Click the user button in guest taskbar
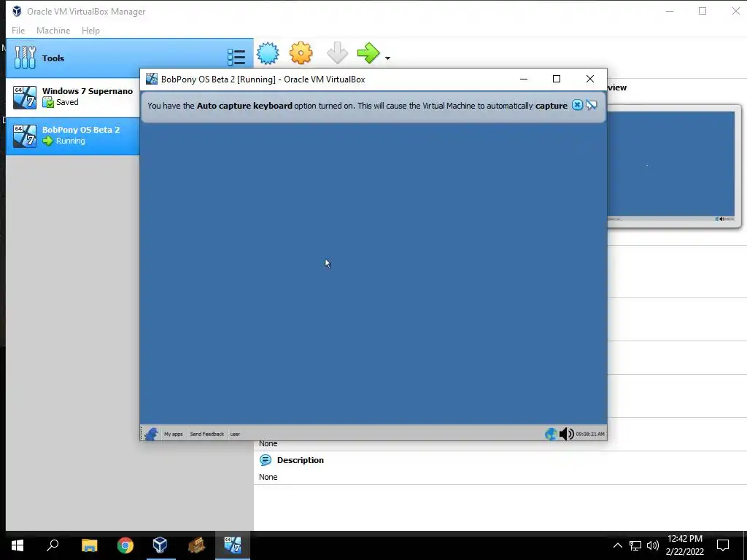The image size is (747, 560). [236, 434]
